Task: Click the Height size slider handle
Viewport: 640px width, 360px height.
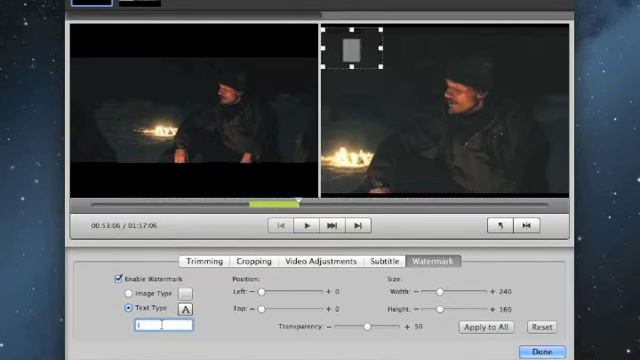Action: pyautogui.click(x=440, y=309)
